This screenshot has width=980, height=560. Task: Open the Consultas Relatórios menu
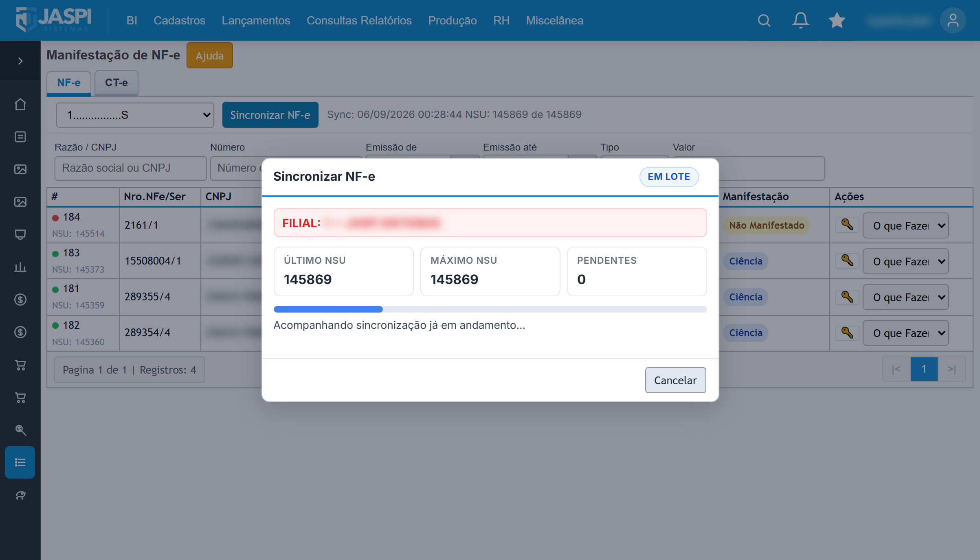pyautogui.click(x=359, y=20)
